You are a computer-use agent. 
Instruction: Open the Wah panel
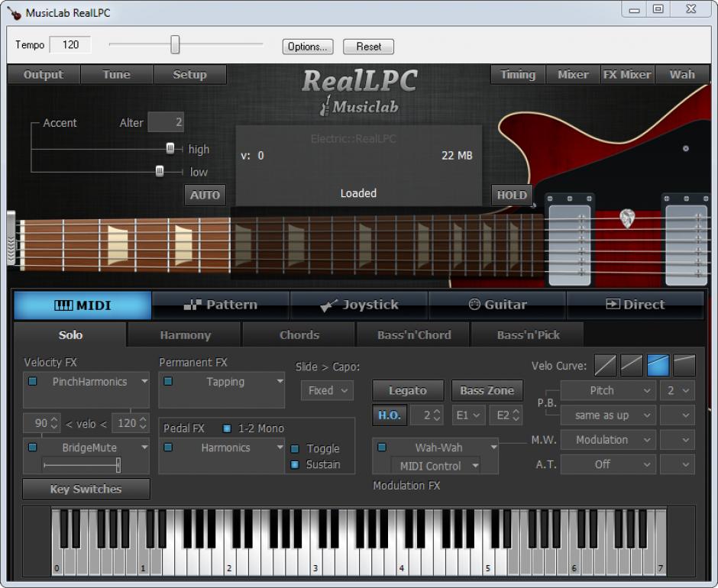point(682,74)
